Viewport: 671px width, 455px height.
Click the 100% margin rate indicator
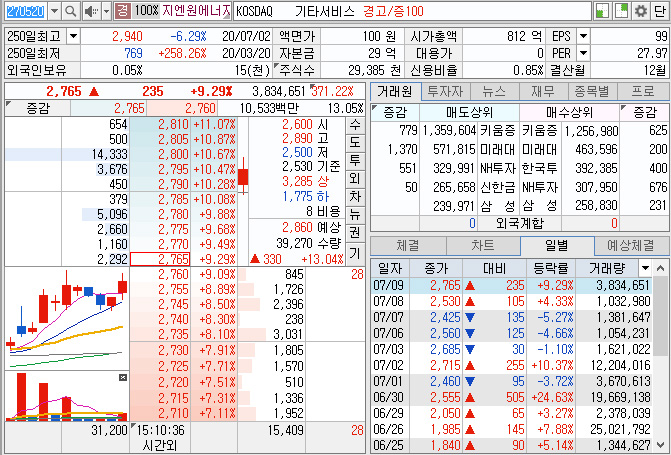click(x=145, y=11)
